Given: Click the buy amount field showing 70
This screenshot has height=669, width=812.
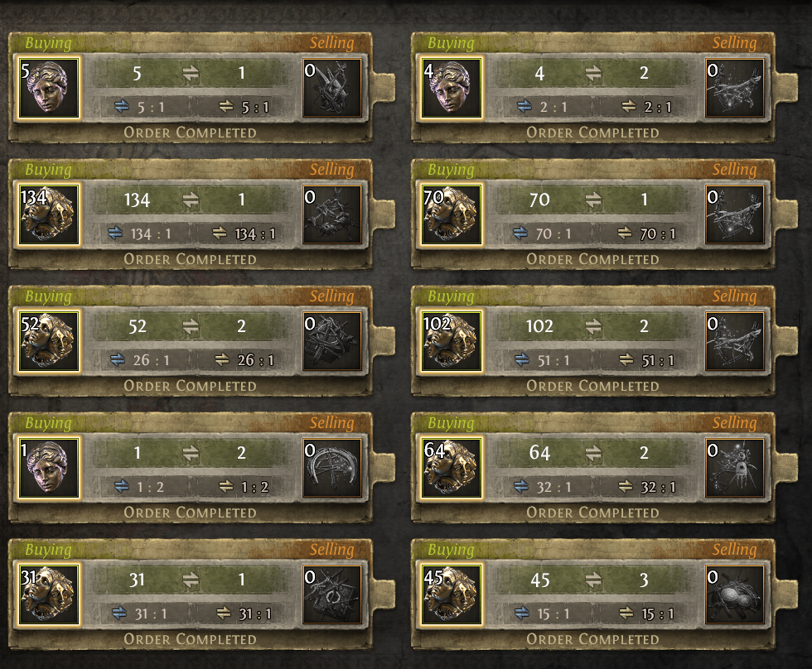Looking at the screenshot, I should coord(539,200).
